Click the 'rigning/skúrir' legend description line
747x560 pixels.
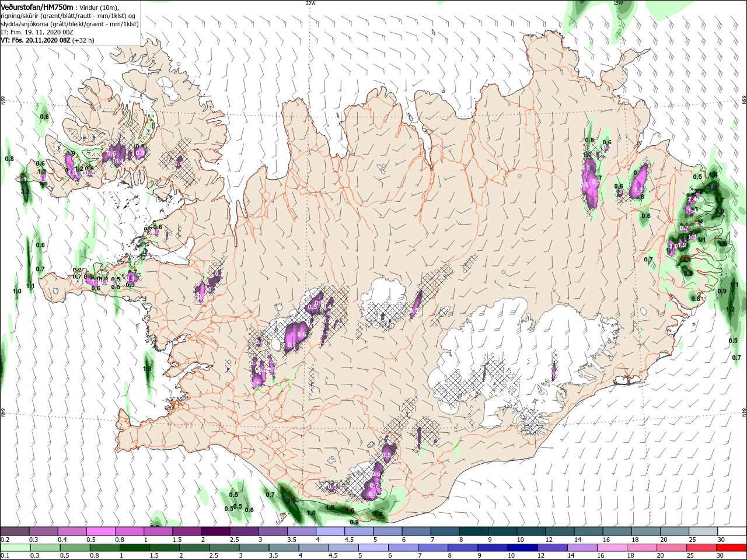click(x=69, y=16)
